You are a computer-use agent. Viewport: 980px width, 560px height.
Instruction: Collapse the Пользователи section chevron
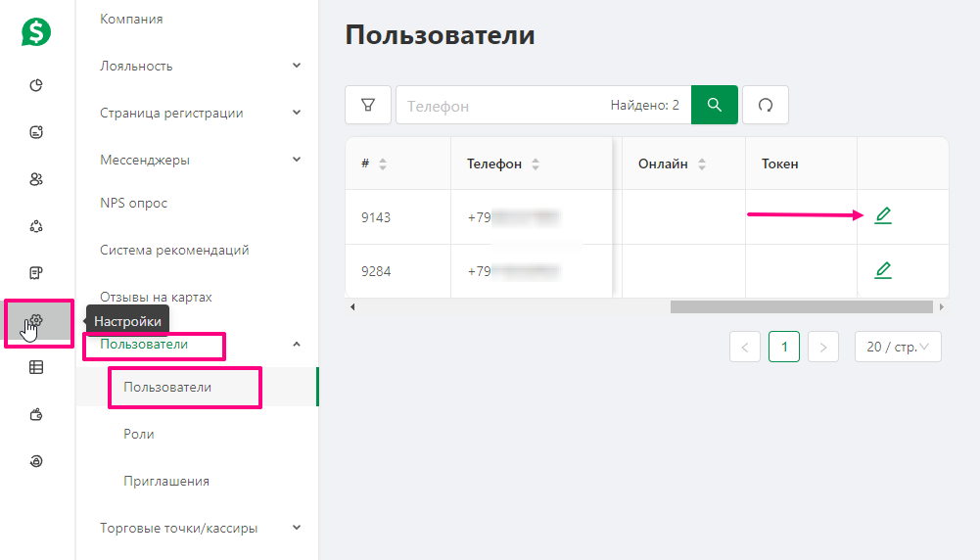coord(297,345)
